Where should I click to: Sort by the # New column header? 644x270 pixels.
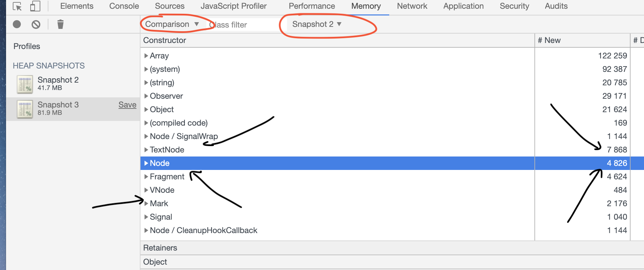[x=582, y=40]
